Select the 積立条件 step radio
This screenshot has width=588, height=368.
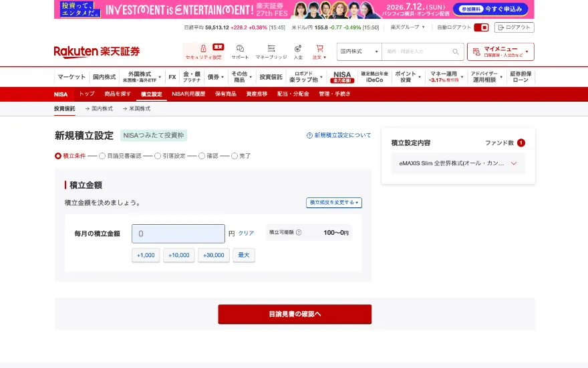pyautogui.click(x=57, y=156)
